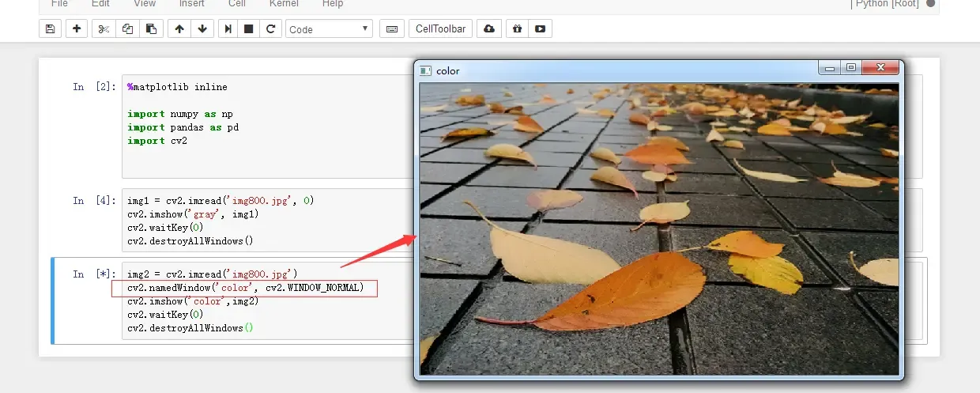Select the In [2] cell prompt

94,87
